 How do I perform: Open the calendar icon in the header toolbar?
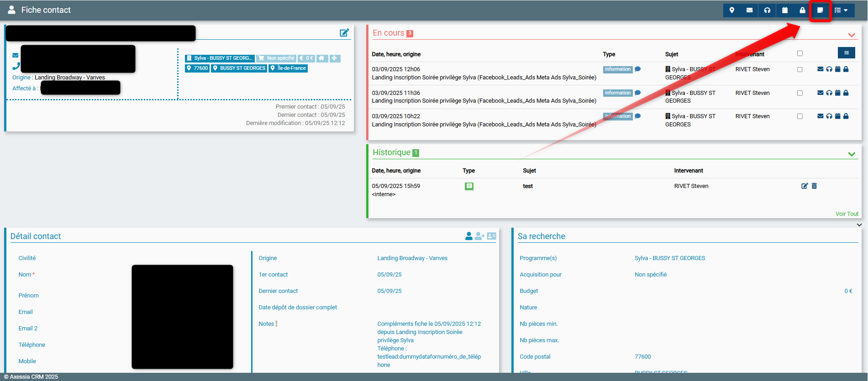785,10
